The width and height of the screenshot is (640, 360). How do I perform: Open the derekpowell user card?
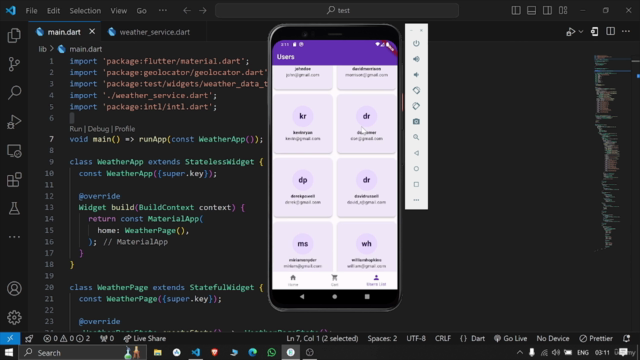(303, 187)
